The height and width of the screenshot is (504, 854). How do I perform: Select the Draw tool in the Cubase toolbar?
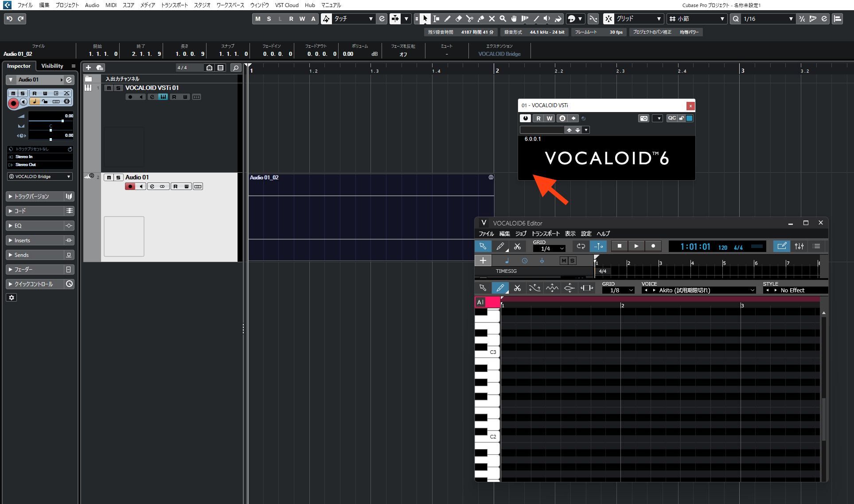tap(448, 19)
